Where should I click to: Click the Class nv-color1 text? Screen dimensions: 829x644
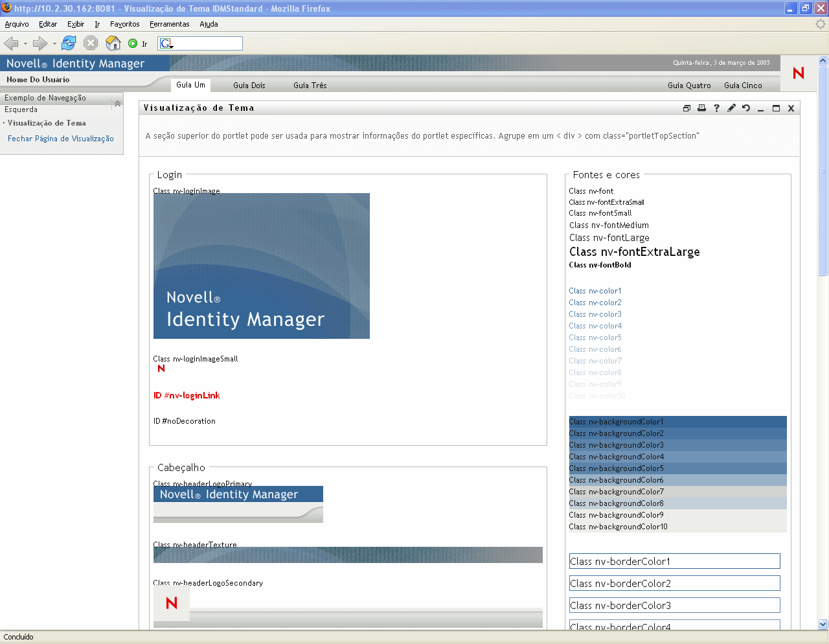tap(595, 291)
